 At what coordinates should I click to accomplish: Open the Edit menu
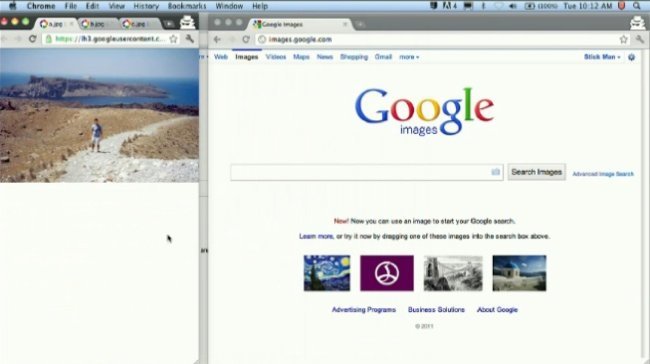[x=92, y=6]
